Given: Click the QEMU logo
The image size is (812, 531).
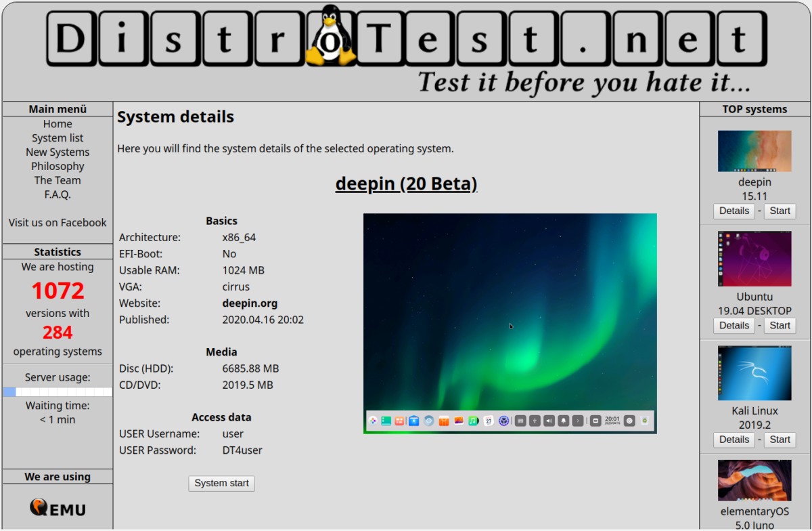Looking at the screenshot, I should click(58, 507).
